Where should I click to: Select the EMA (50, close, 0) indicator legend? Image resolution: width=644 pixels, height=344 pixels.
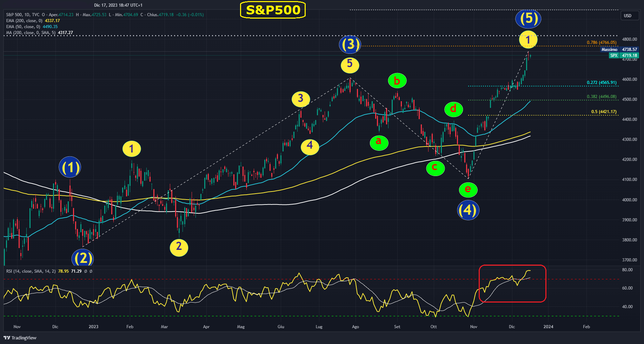(23, 27)
